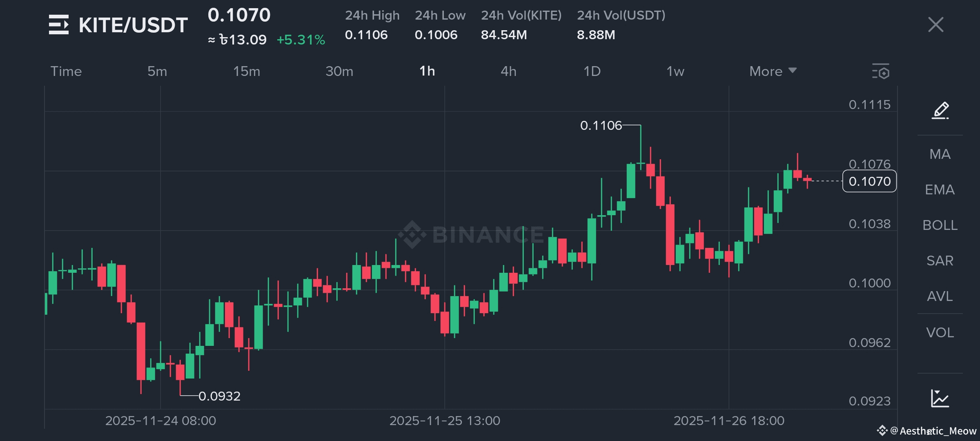Screen dimensions: 980x441
Task: Toggle the MA indicator
Action: click(940, 154)
